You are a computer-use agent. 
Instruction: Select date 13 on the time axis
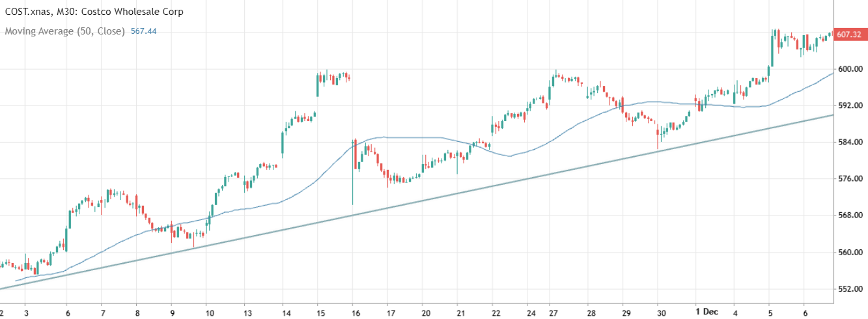tap(248, 311)
